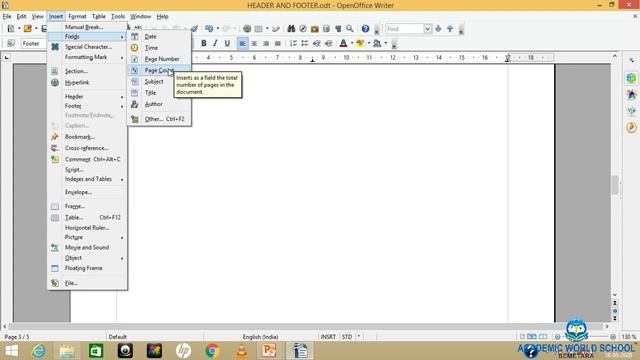The height and width of the screenshot is (360, 640).
Task: Expand the Header submenu
Action: coord(87,97)
